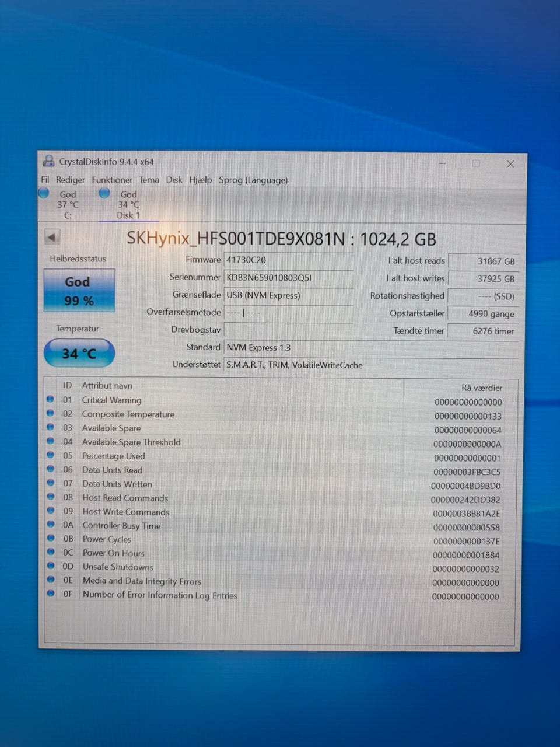Click the Rotationshastighed value (SSD)
Viewport: 560px width, 747px height.
coord(484,296)
